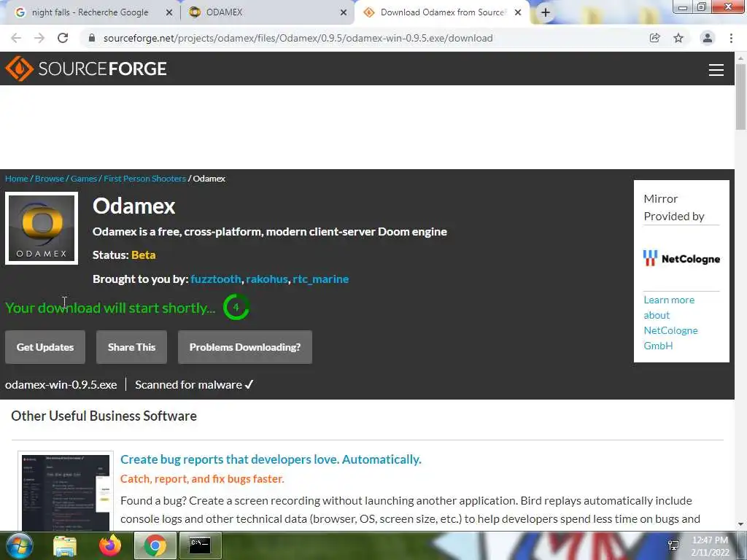
Task: Click Chrome icon in taskbar
Action: pyautogui.click(x=155, y=545)
